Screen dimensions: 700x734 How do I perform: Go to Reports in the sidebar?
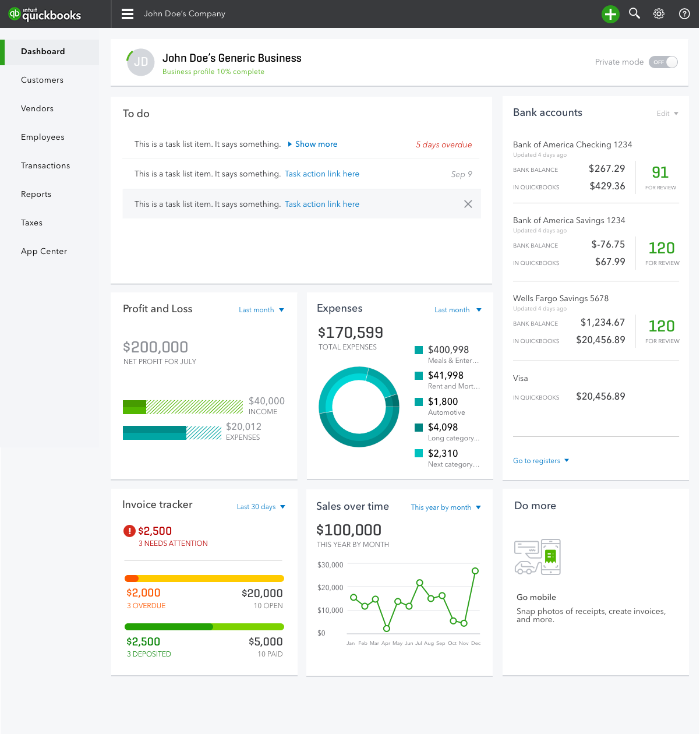(36, 194)
